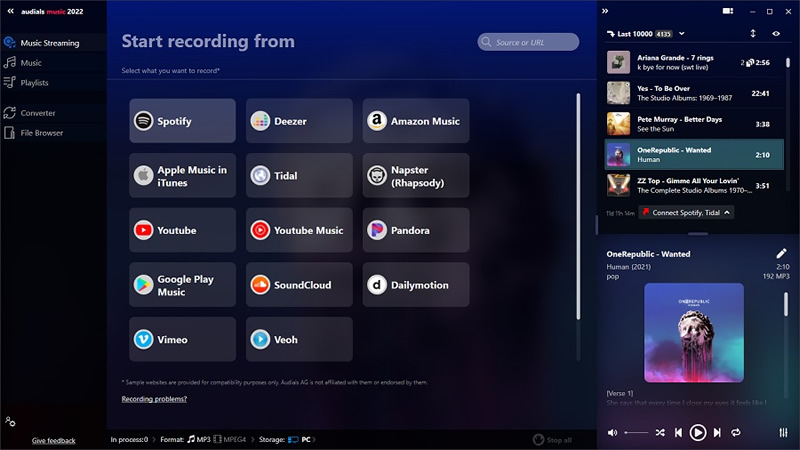Click the Converter sidebar icon
The image size is (800, 450).
click(x=9, y=113)
